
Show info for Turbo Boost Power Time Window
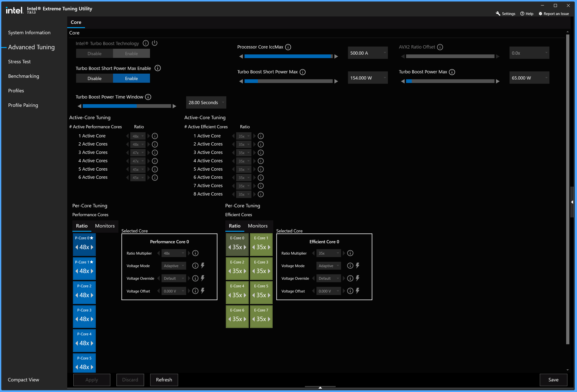pyautogui.click(x=148, y=97)
